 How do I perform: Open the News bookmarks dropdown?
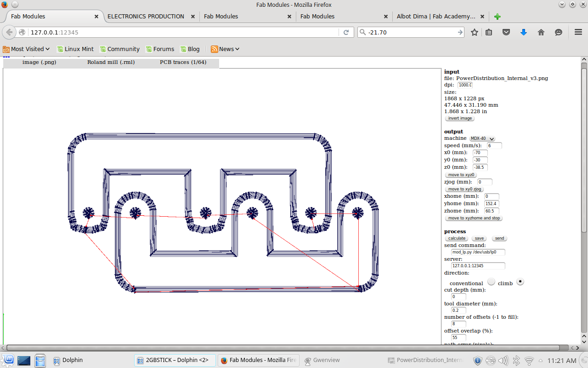(x=225, y=49)
